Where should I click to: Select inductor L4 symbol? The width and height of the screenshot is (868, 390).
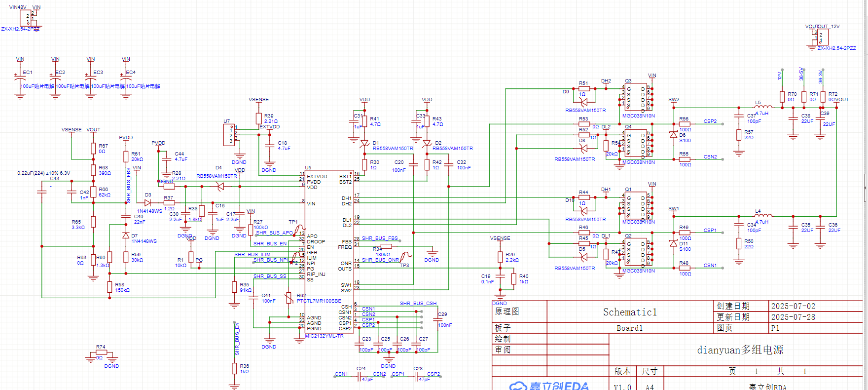click(x=763, y=215)
